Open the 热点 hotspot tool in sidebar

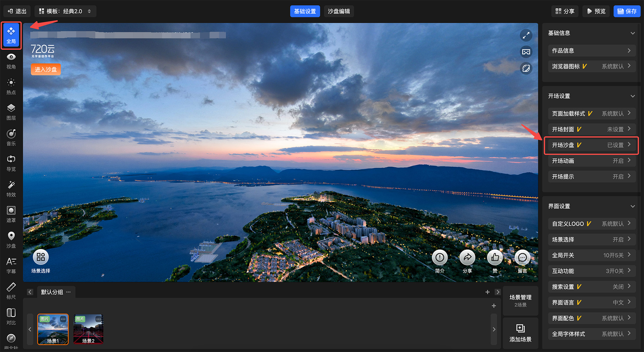point(11,86)
